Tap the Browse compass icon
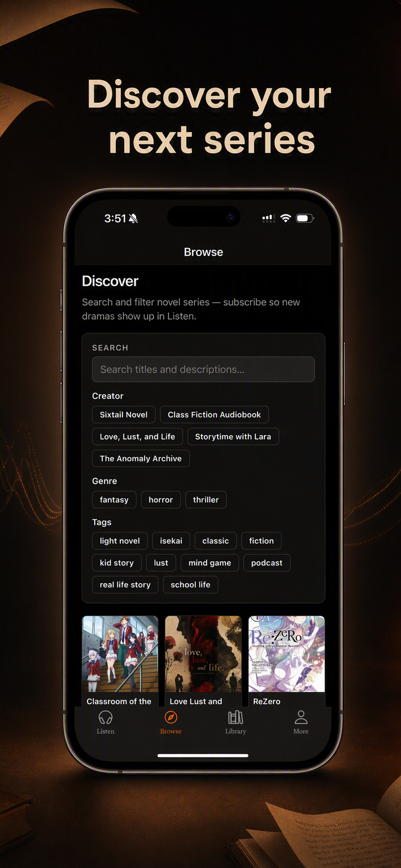 click(x=171, y=718)
